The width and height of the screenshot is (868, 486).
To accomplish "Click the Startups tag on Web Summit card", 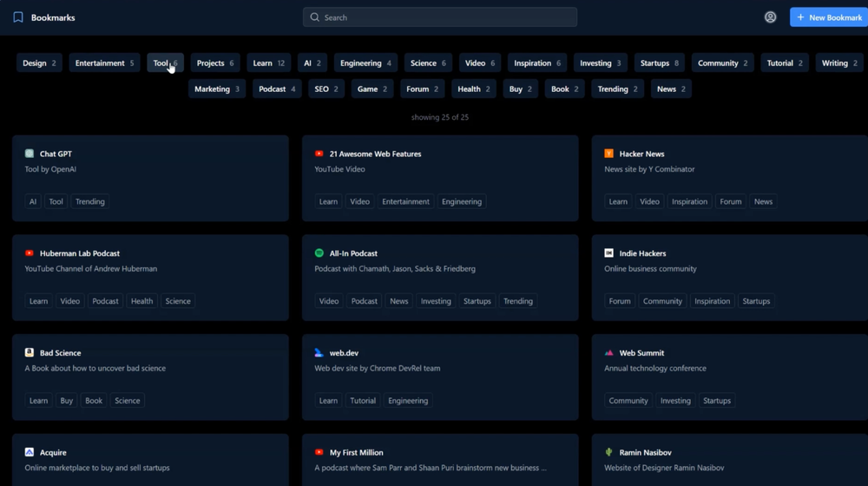I will click(716, 401).
